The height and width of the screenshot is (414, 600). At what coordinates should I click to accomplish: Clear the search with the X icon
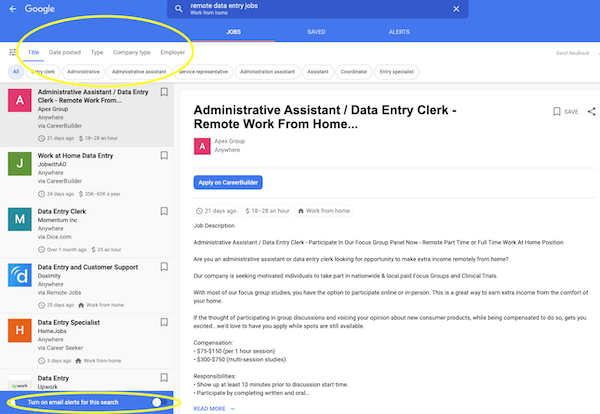pyautogui.click(x=456, y=9)
